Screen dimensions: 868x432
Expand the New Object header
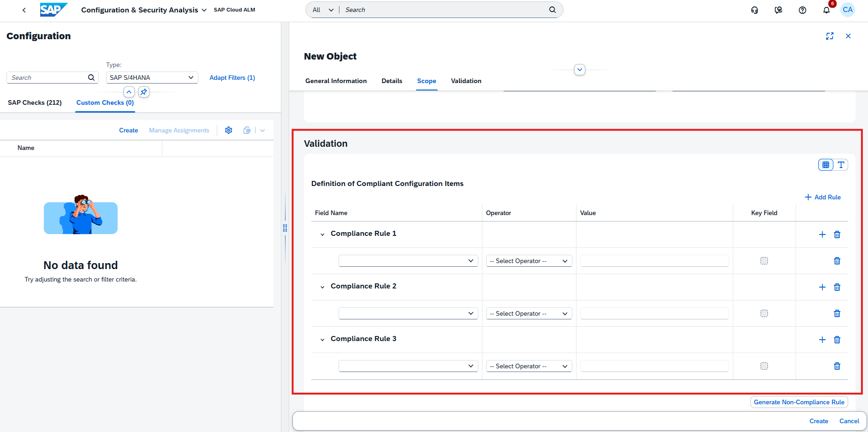coord(580,70)
